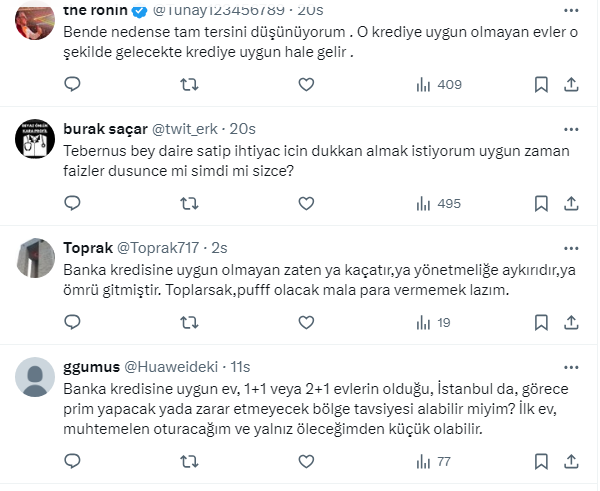The width and height of the screenshot is (600, 491).
Task: Open more options on ggumus's tweet
Action: coord(570,366)
